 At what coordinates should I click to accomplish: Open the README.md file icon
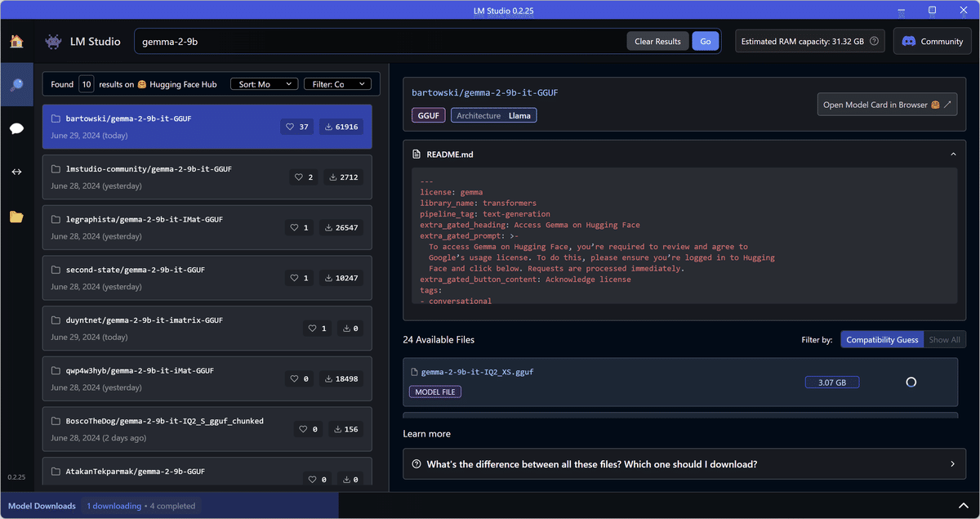click(x=418, y=154)
